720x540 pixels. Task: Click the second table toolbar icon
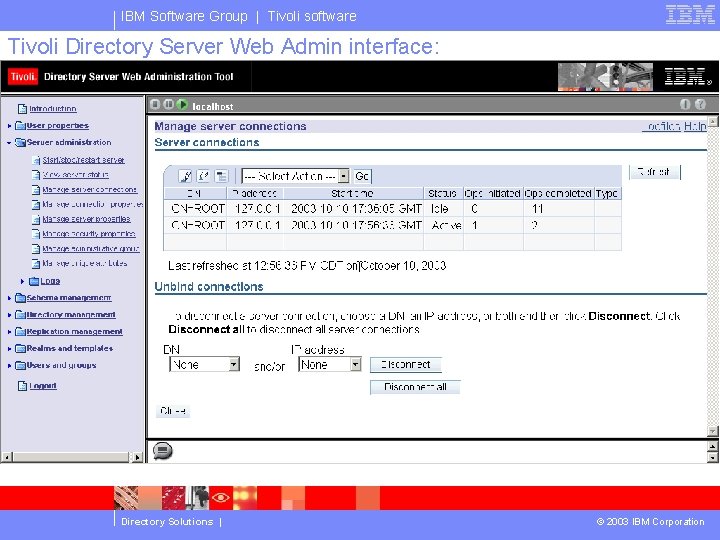tap(203, 176)
